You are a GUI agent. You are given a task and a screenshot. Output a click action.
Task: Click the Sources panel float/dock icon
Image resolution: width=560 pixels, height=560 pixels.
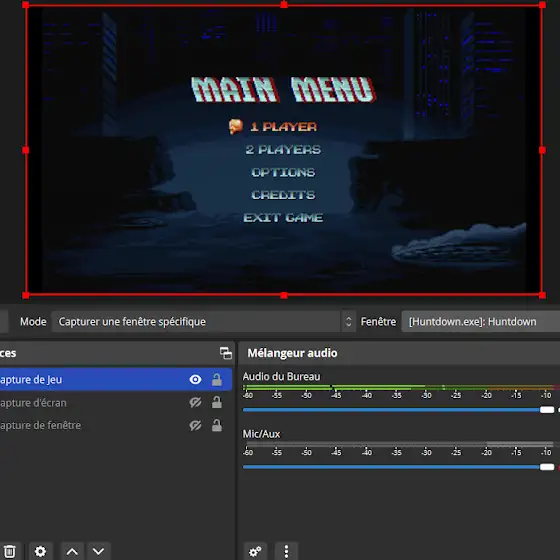(226, 353)
